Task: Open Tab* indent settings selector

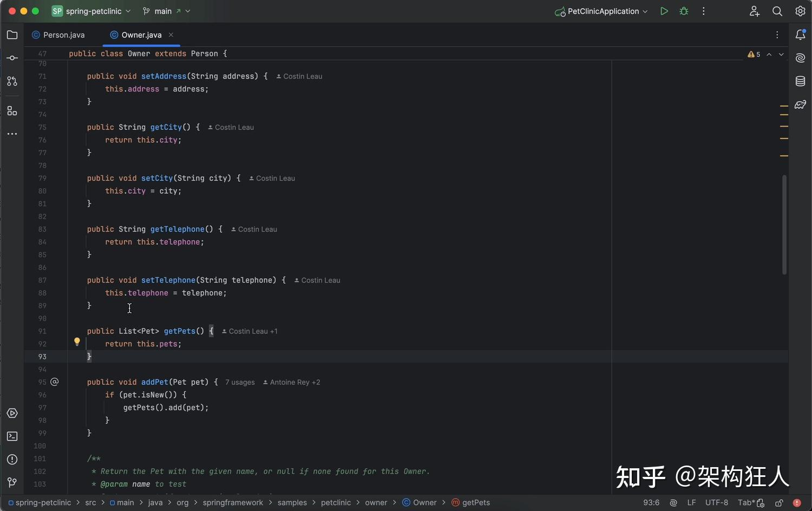Action: pyautogui.click(x=746, y=503)
